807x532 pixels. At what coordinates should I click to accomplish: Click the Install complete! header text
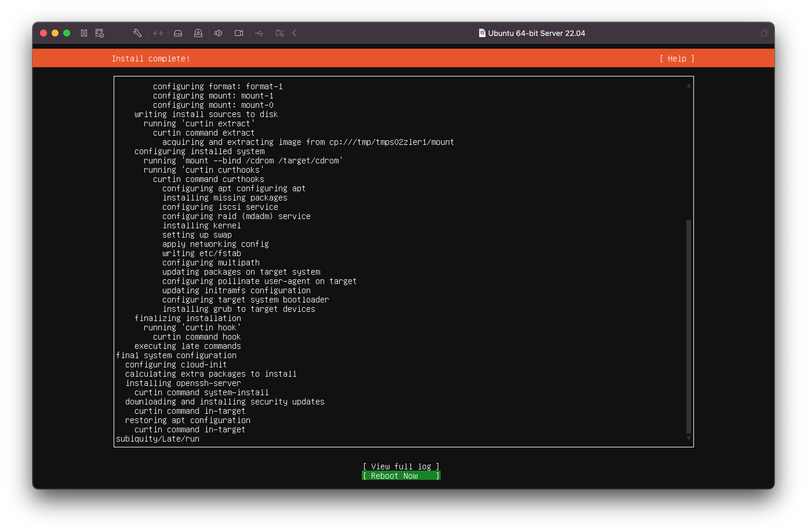151,59
